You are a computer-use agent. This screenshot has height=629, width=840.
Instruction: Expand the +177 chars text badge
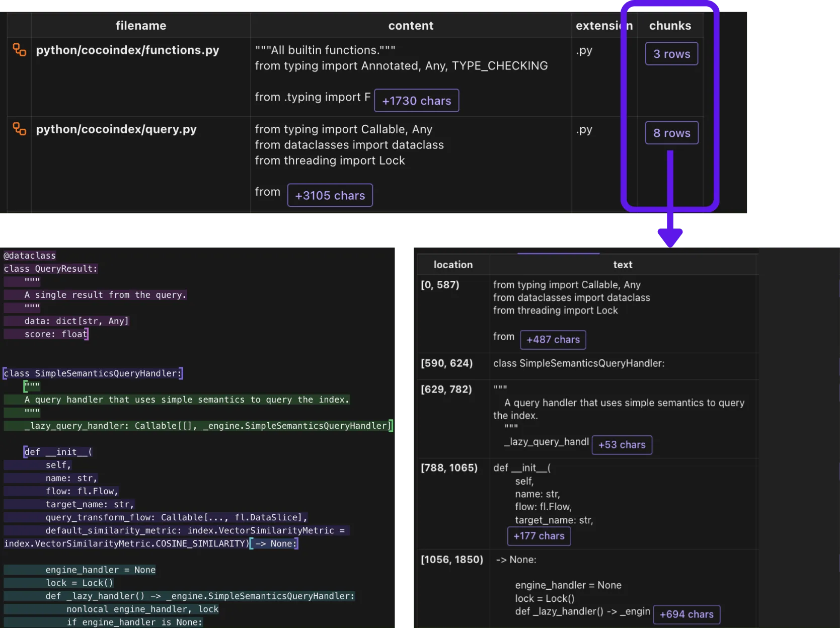pyautogui.click(x=539, y=536)
